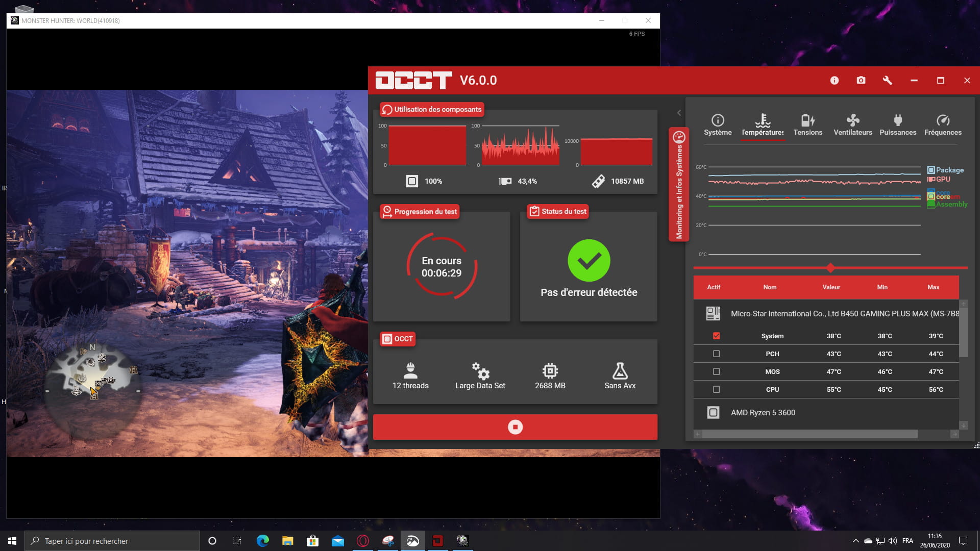Open the Ventilateurs tab
Image resolution: width=980 pixels, height=551 pixels.
(853, 125)
